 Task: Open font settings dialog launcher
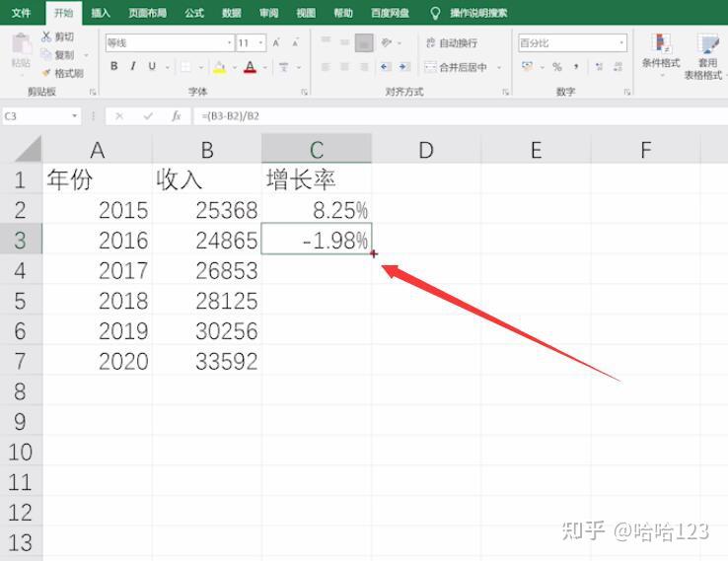point(304,92)
